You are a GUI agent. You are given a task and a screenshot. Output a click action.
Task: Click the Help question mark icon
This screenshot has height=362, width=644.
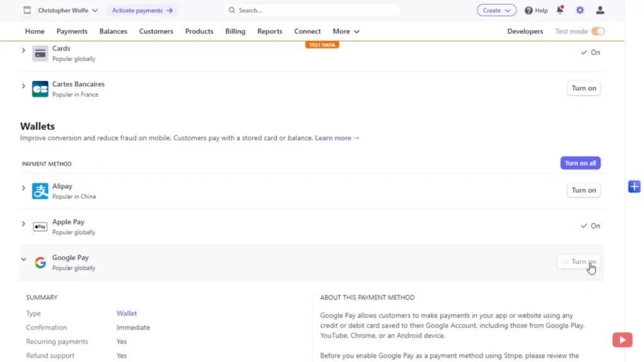pos(528,10)
